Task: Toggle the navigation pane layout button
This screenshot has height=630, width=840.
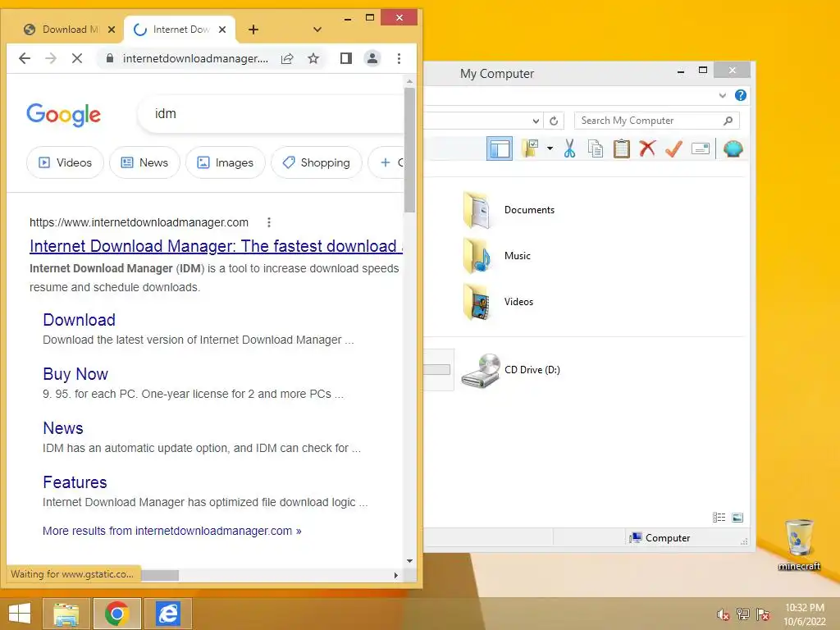Action: (500, 149)
